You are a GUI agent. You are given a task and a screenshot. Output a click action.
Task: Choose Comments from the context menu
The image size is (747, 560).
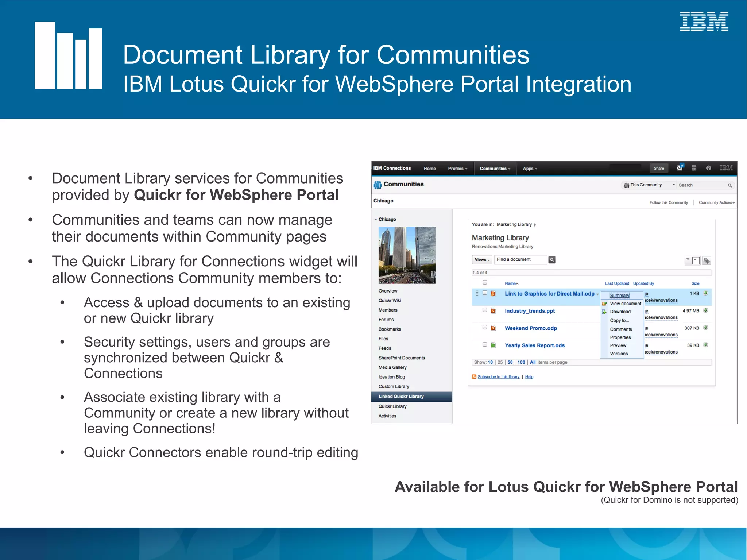point(621,329)
